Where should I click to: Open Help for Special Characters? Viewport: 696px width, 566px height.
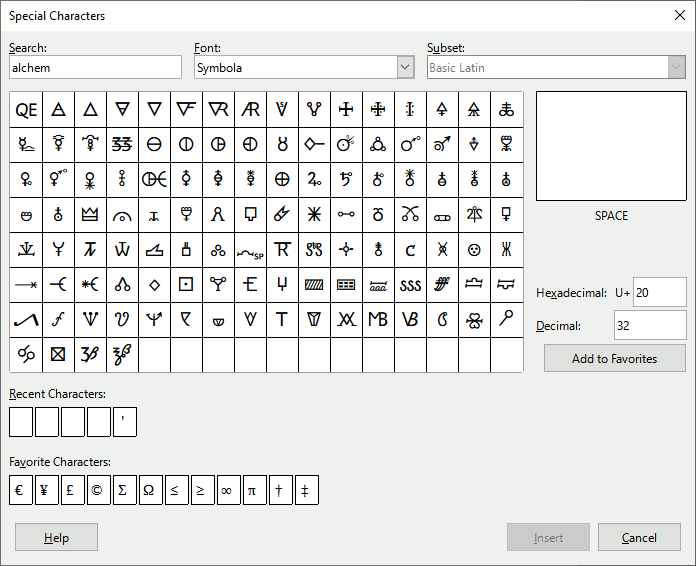[x=56, y=537]
